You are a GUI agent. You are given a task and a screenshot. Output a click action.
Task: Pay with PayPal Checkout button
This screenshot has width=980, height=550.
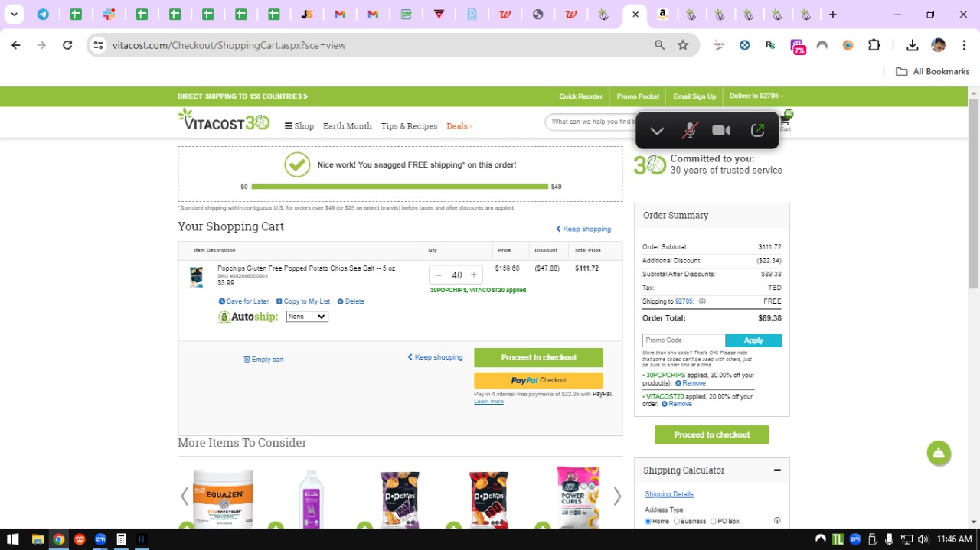(x=538, y=380)
